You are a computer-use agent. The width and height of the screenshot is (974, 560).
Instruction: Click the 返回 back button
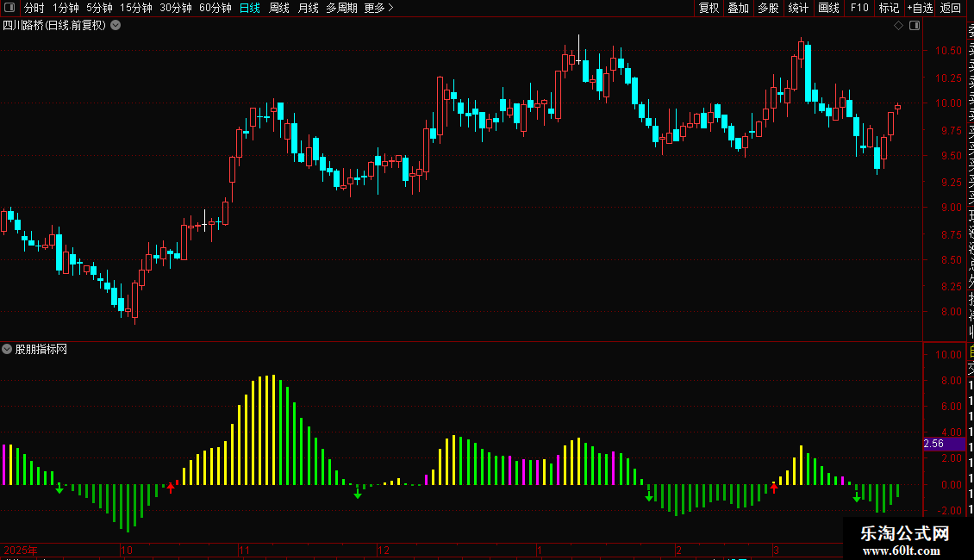(x=951, y=8)
